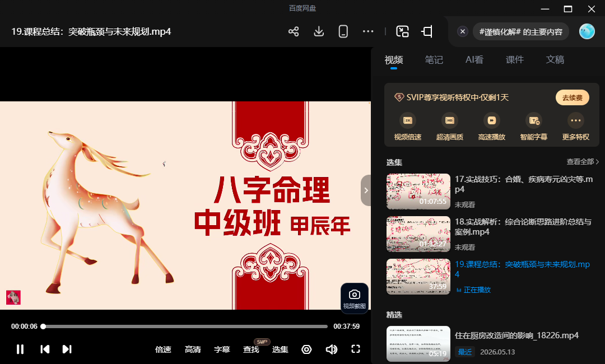Open thumbnail of video 17.实战技巧
Screen dimensions: 605x364
[x=418, y=192]
